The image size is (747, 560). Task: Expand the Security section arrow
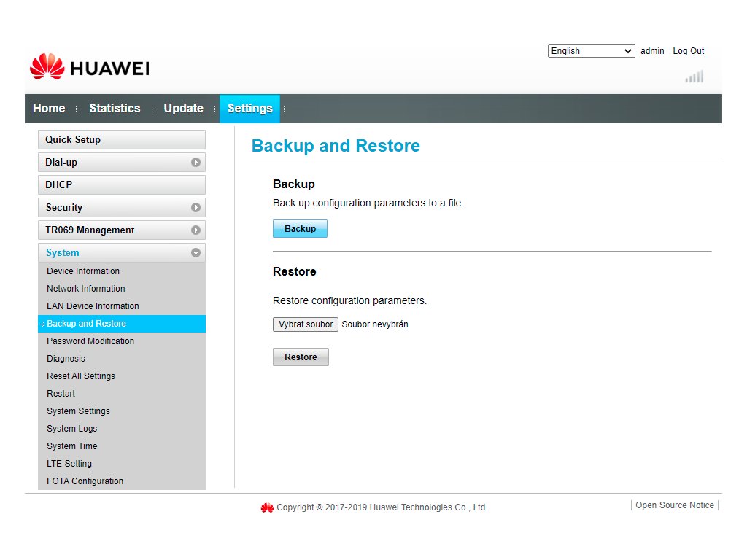pos(196,208)
